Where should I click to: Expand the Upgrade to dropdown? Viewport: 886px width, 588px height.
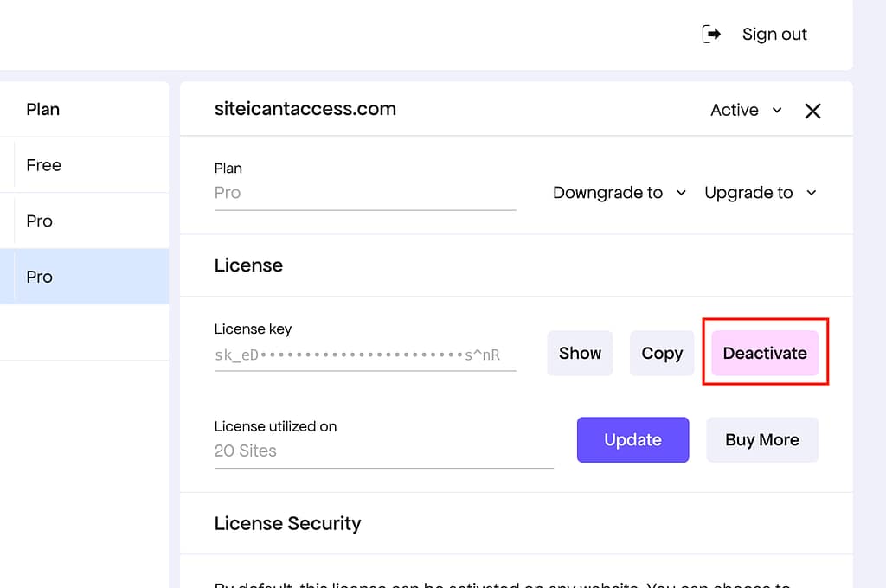pyautogui.click(x=760, y=192)
